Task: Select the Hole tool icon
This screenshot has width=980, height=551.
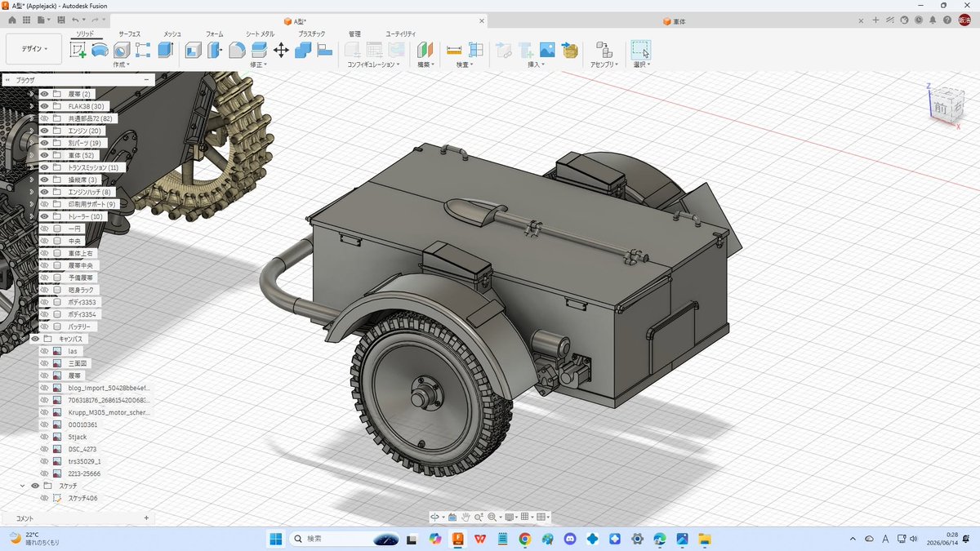Action: coord(122,50)
